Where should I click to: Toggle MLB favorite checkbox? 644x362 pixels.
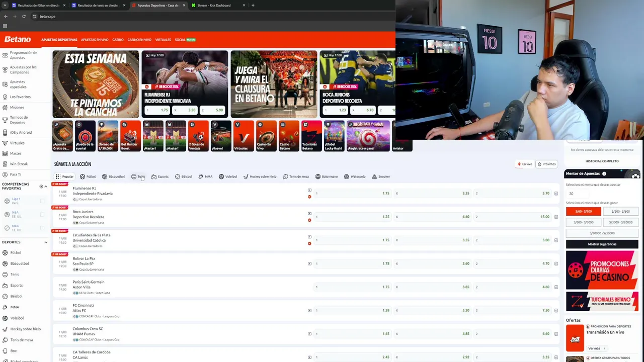click(x=42, y=228)
